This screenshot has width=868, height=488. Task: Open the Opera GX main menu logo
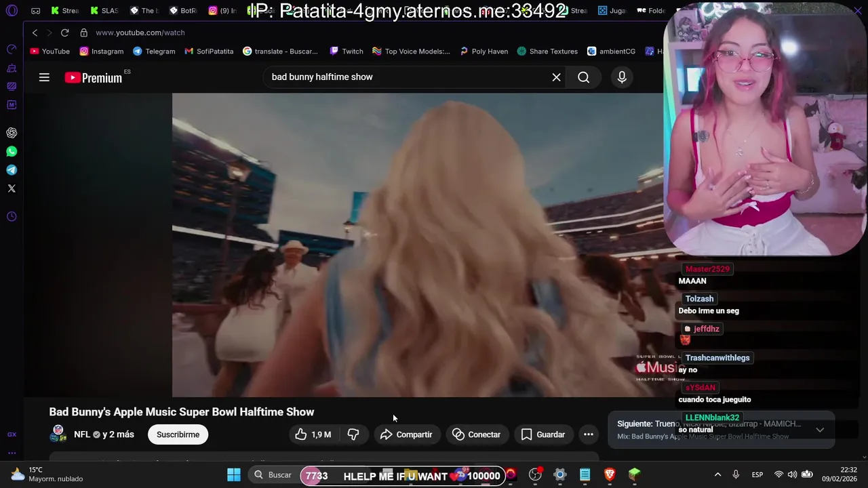[12, 10]
